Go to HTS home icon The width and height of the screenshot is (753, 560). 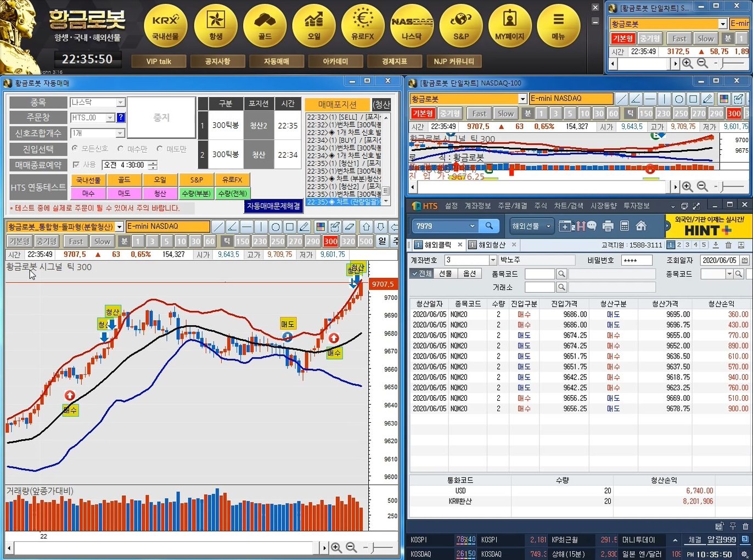(640, 226)
